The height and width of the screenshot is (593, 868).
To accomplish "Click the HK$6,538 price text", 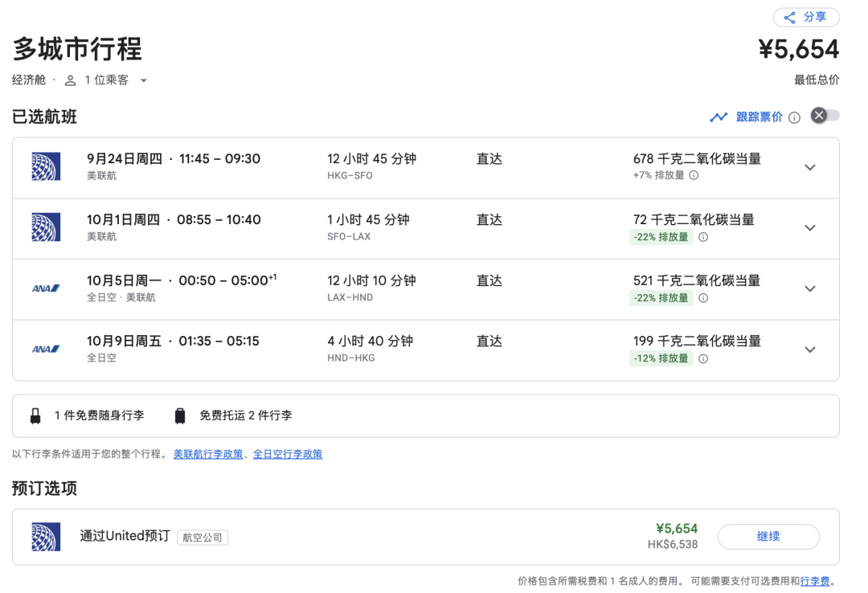I will coord(673,544).
